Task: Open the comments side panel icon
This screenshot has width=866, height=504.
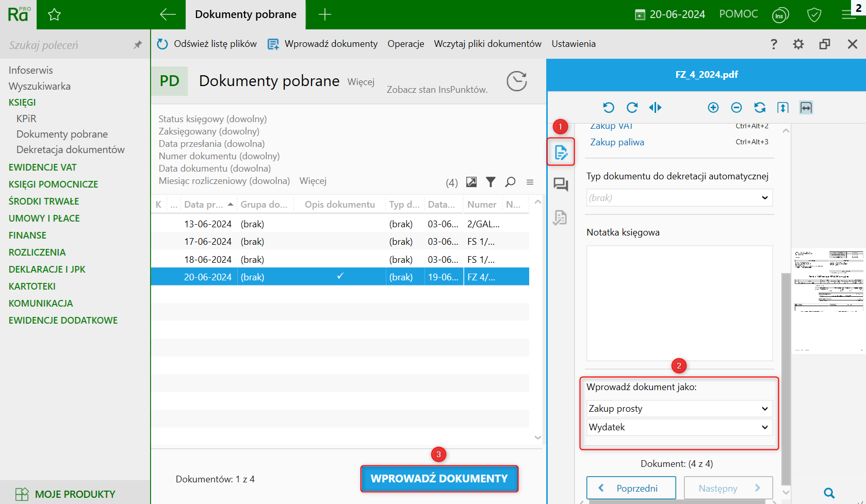Action: (561, 184)
